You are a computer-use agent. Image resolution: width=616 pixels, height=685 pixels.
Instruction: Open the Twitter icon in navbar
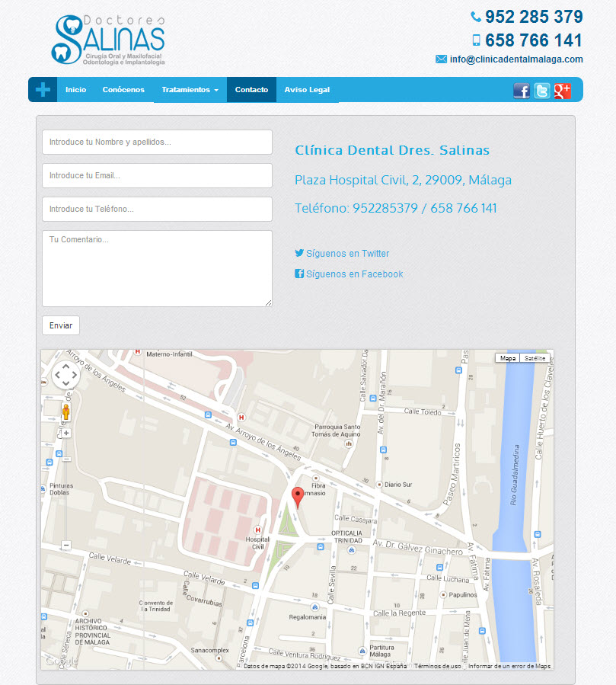[542, 91]
